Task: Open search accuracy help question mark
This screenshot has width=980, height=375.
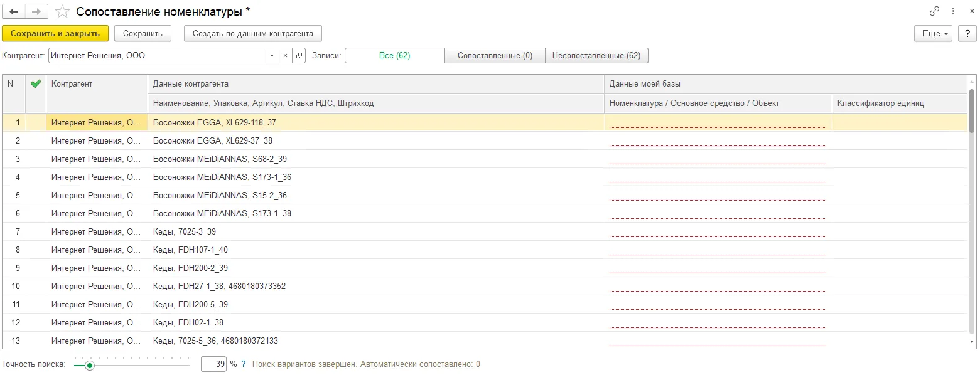Action: click(x=243, y=364)
